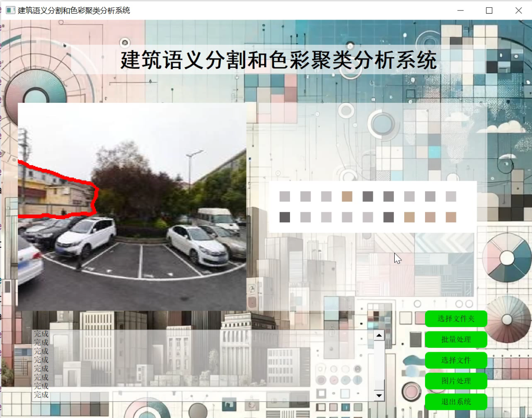
Task: Click the 选择文件夹 button
Action: (456, 319)
